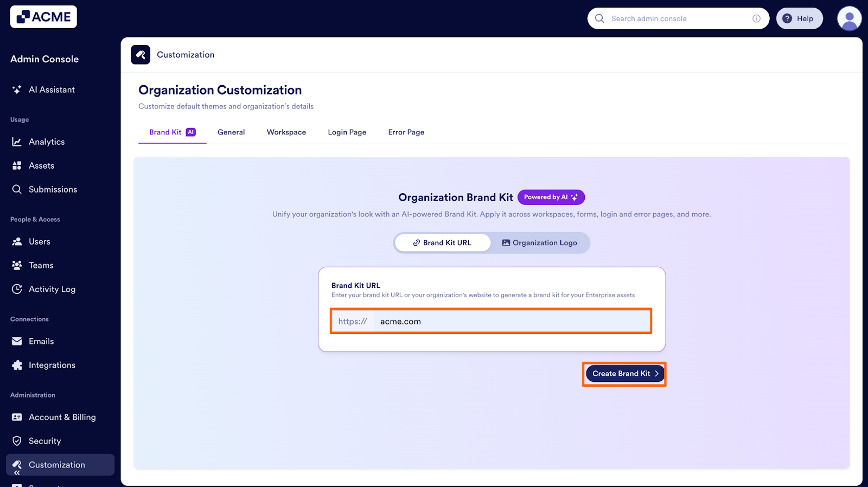The height and width of the screenshot is (487, 868).
Task: Go to Security settings
Action: [60, 441]
